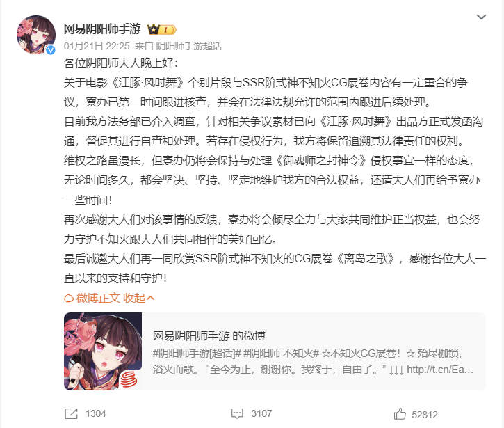Viewport: 504px width, 428px height.
Task: Open the post options chevron menu
Action: (481, 17)
